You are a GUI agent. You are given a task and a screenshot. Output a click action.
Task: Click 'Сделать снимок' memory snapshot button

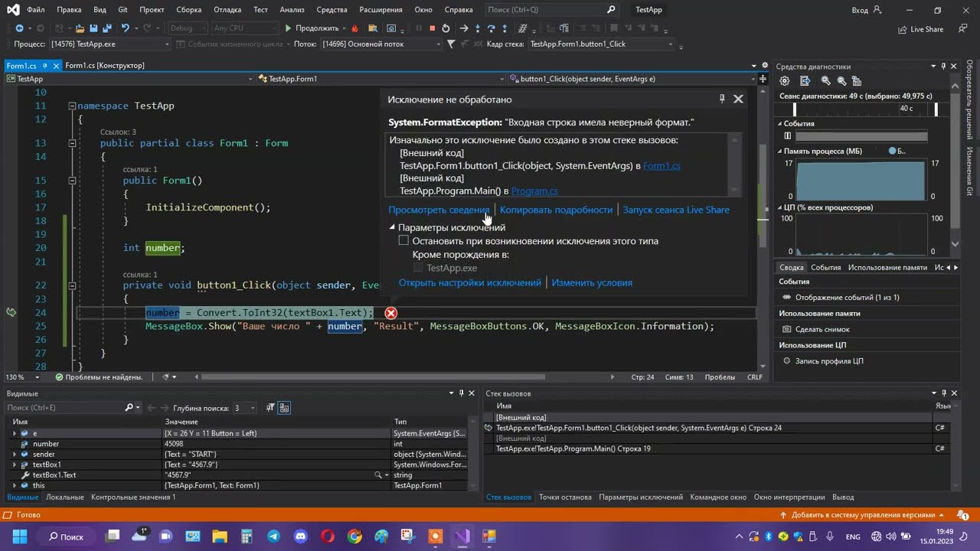(x=815, y=329)
